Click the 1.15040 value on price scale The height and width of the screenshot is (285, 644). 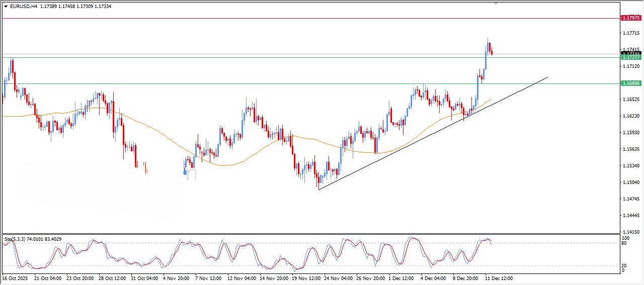point(631,182)
